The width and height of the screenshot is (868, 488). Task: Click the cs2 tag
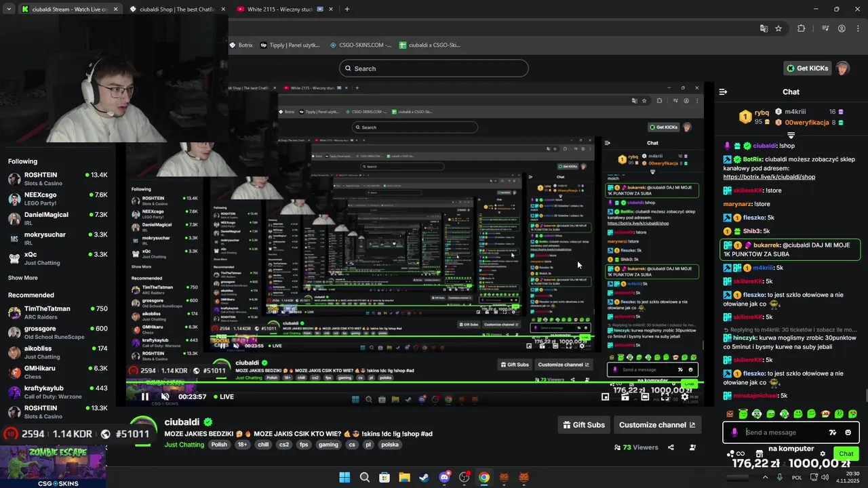[283, 445]
